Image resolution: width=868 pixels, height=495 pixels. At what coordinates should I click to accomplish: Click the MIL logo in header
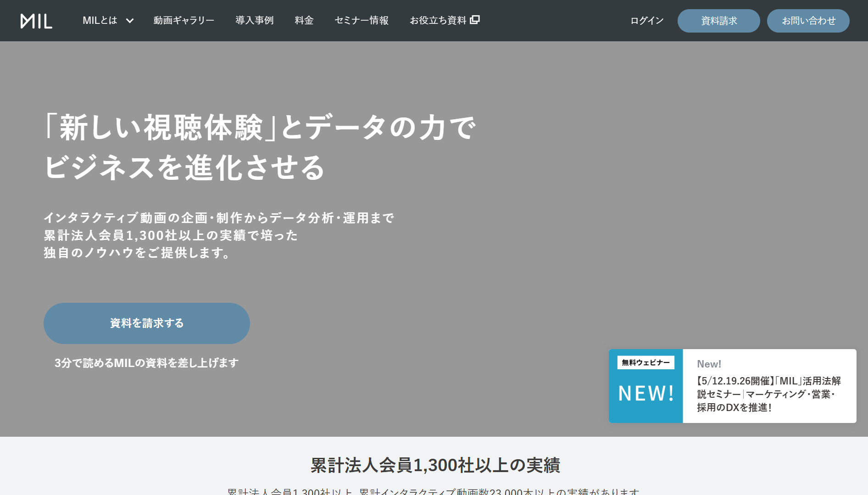[36, 21]
